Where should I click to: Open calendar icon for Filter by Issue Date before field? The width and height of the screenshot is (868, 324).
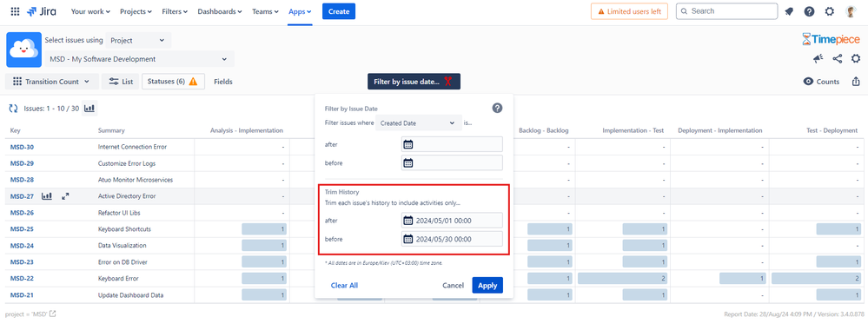[x=408, y=162]
